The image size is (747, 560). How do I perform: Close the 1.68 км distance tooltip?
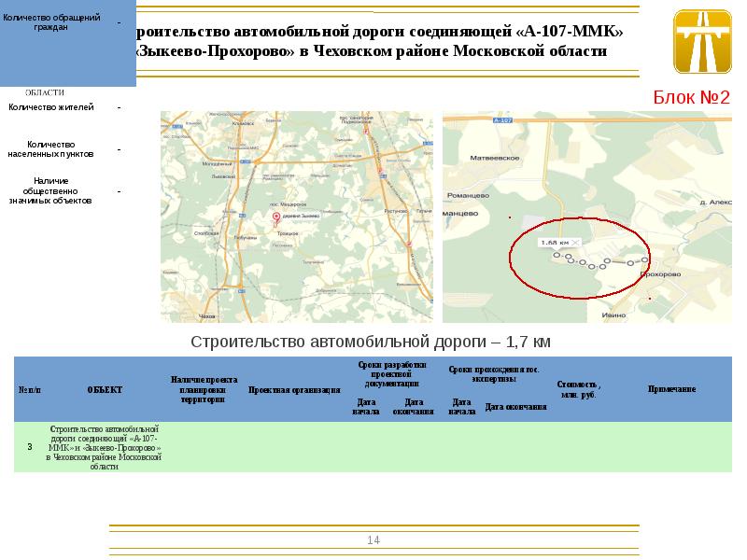click(576, 243)
